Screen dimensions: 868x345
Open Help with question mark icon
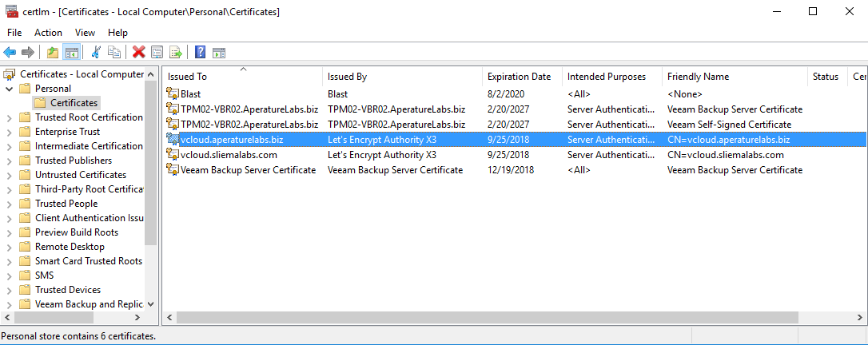[x=200, y=53]
